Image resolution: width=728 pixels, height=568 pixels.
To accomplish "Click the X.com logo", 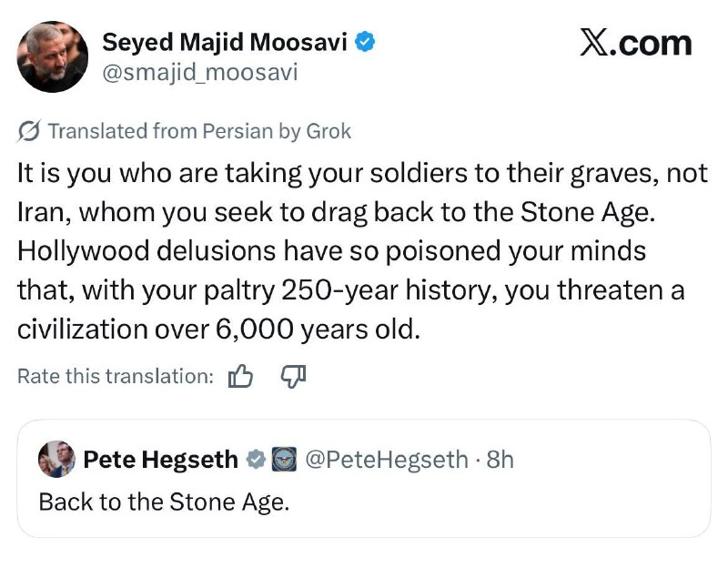I will (x=635, y=42).
